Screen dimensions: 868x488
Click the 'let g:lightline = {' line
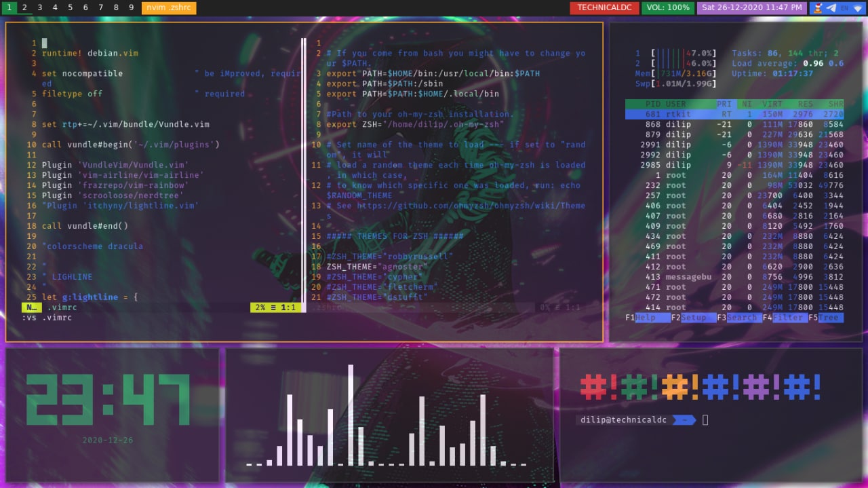[x=90, y=297]
